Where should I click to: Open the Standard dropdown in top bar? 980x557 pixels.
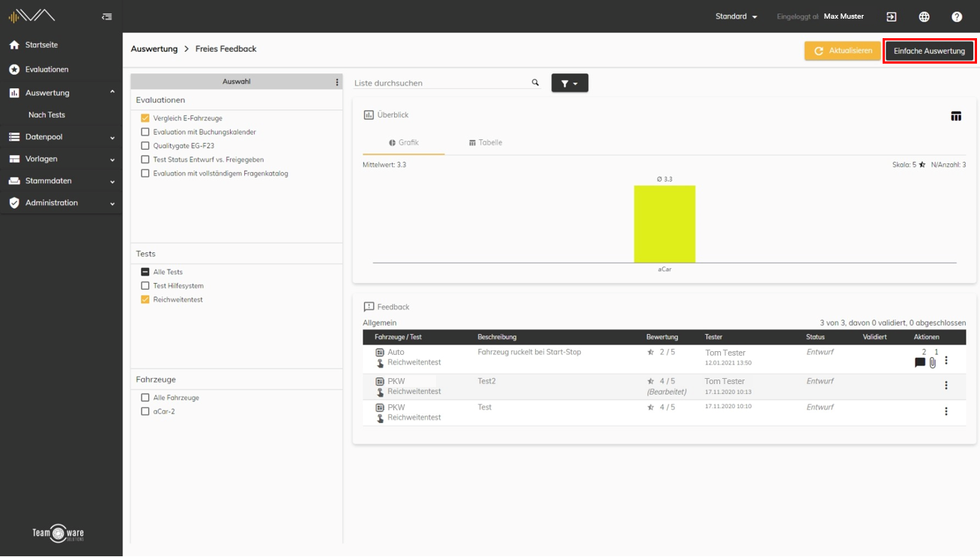point(736,16)
